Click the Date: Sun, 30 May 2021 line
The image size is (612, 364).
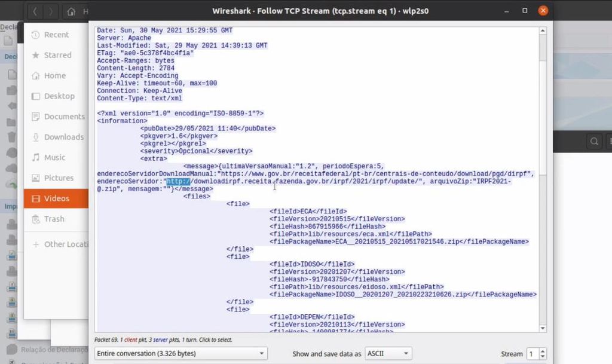tap(165, 30)
